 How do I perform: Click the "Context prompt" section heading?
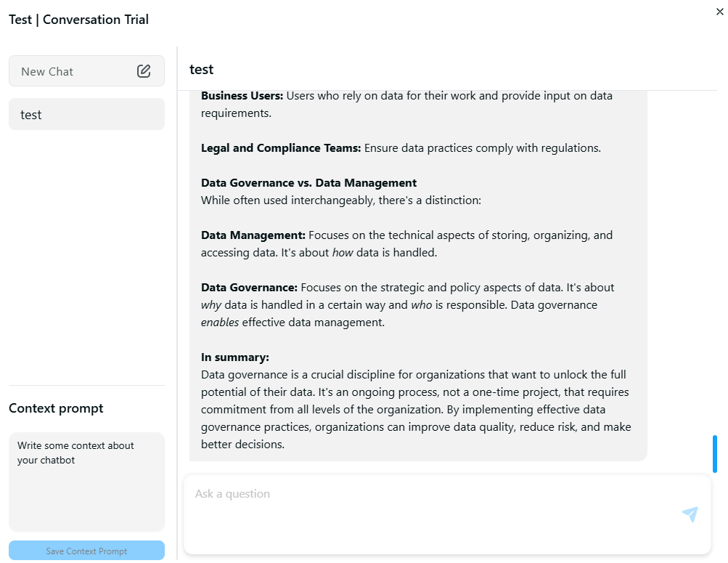click(56, 408)
